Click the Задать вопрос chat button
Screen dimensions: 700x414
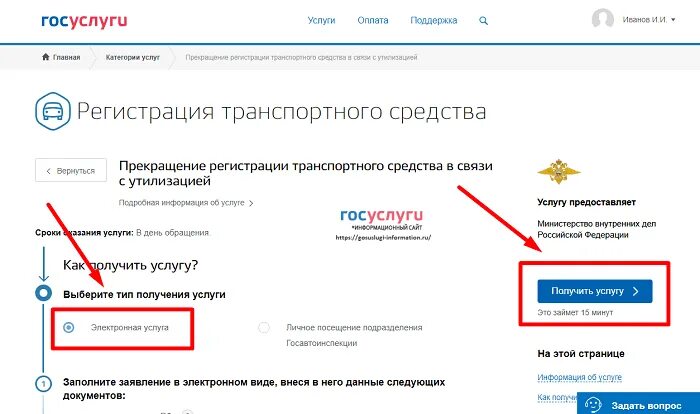point(638,404)
